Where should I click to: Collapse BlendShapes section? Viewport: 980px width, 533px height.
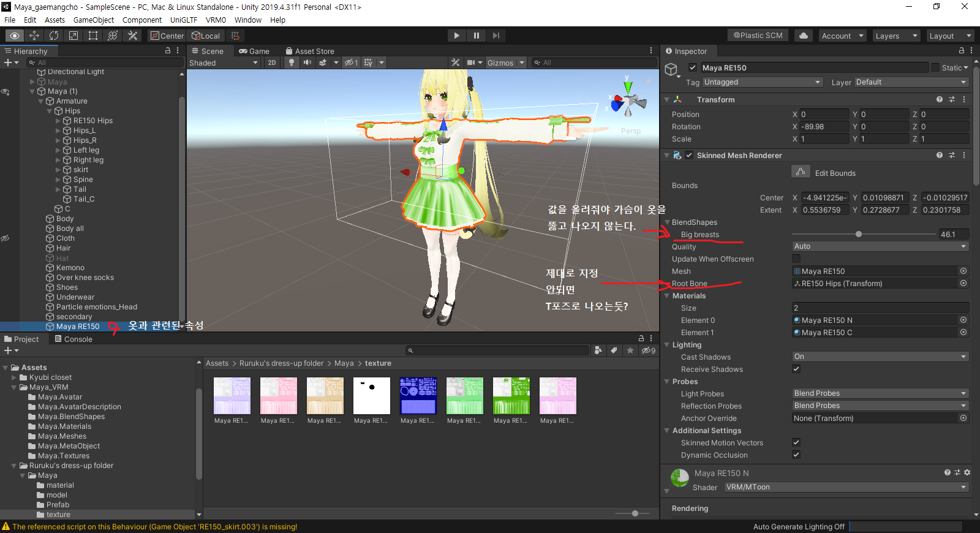[x=668, y=222]
